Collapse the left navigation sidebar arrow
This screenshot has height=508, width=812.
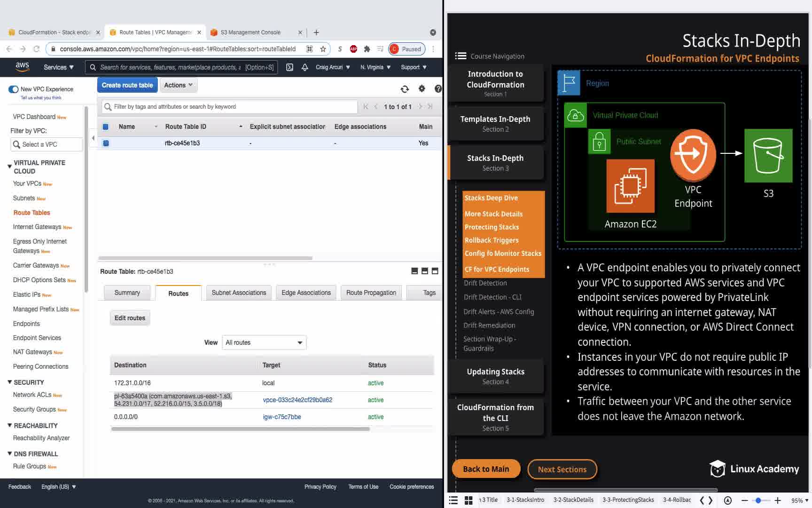[x=93, y=138]
